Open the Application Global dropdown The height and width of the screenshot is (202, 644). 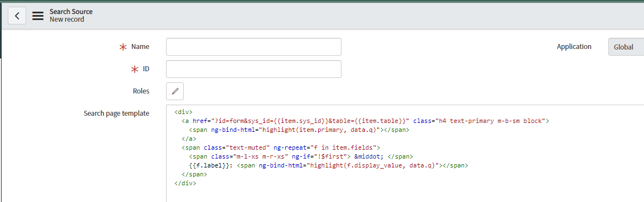(x=626, y=47)
